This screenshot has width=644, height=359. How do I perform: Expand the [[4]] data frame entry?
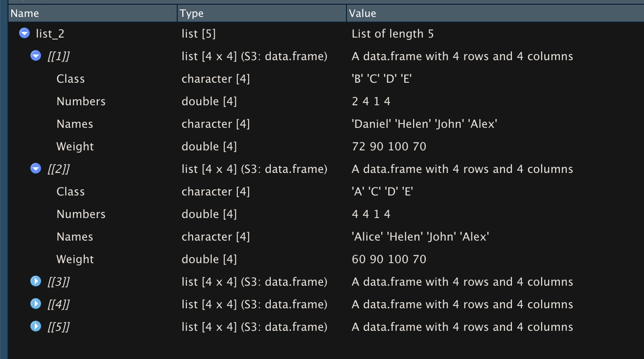pyautogui.click(x=36, y=304)
